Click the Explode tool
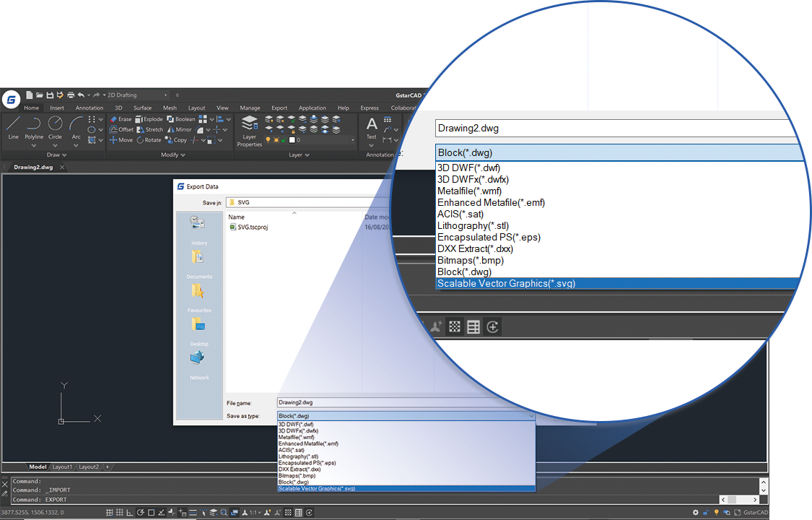The width and height of the screenshot is (812, 520). tap(149, 119)
